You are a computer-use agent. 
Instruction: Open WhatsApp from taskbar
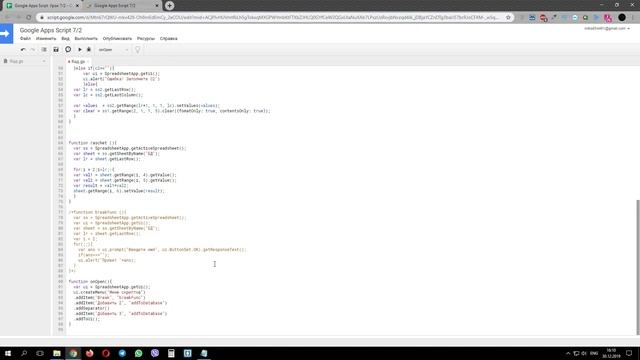click(138, 353)
